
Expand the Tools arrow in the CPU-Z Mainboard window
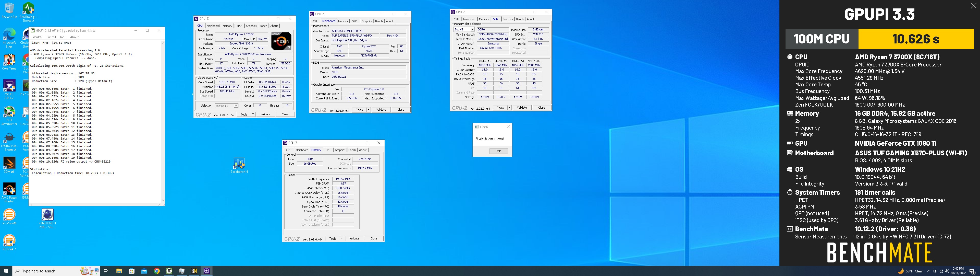[x=369, y=110]
